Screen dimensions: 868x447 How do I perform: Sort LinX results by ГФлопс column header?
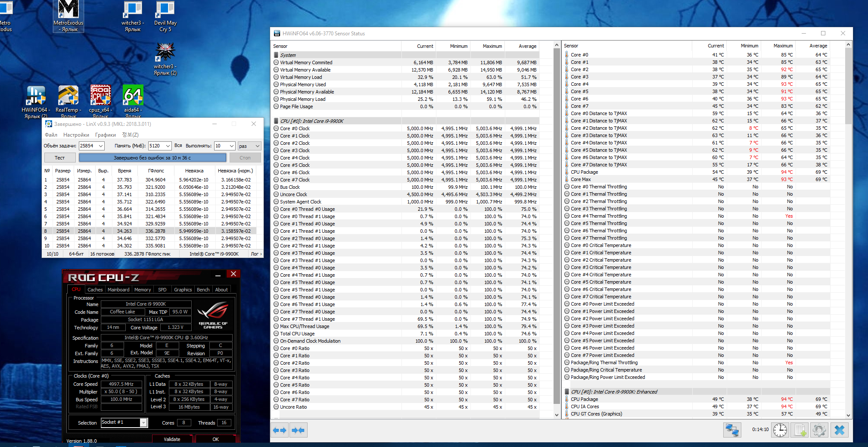[156, 171]
